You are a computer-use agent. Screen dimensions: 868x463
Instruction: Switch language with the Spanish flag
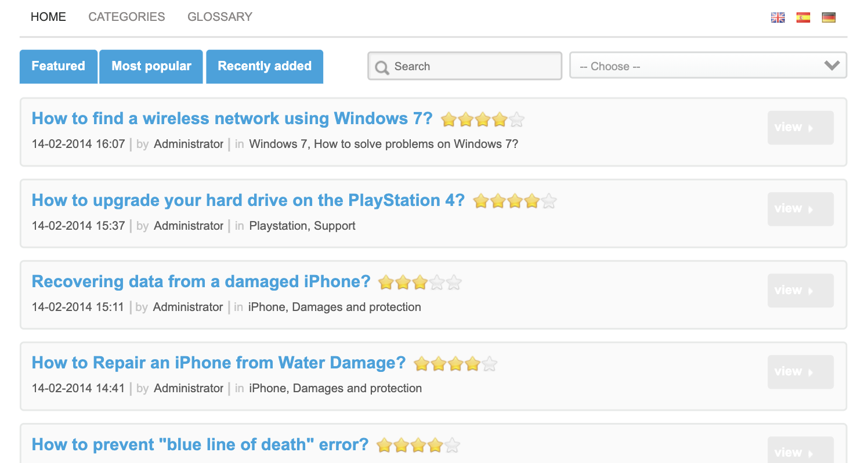coord(803,17)
